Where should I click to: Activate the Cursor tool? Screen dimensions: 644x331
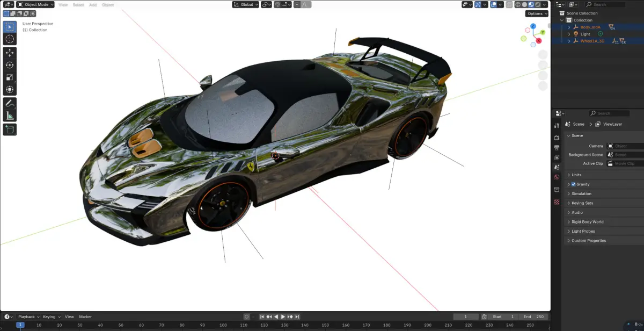point(10,39)
